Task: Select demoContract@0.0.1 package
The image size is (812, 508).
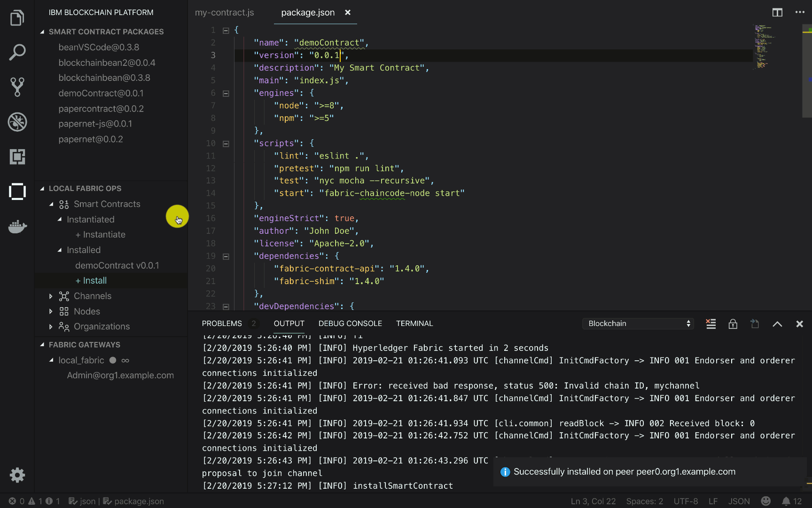Action: 101,93
